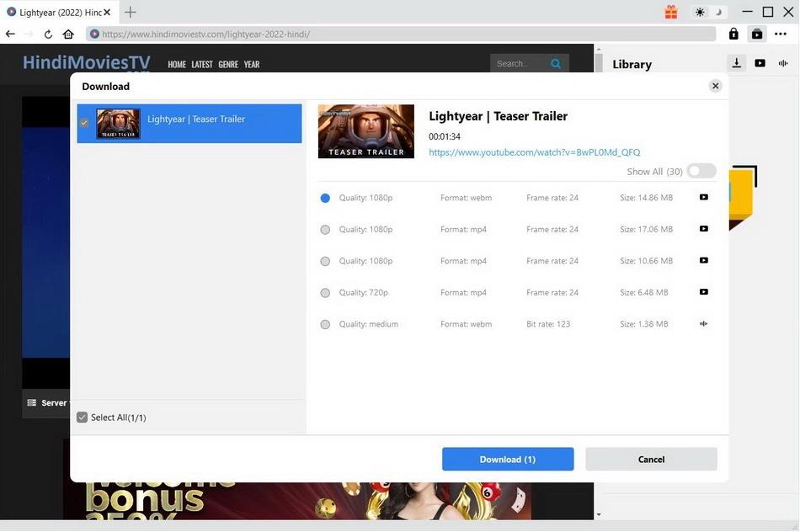Click the audio waveform icon on the medium row
This screenshot has height=532, width=800.
[703, 324]
